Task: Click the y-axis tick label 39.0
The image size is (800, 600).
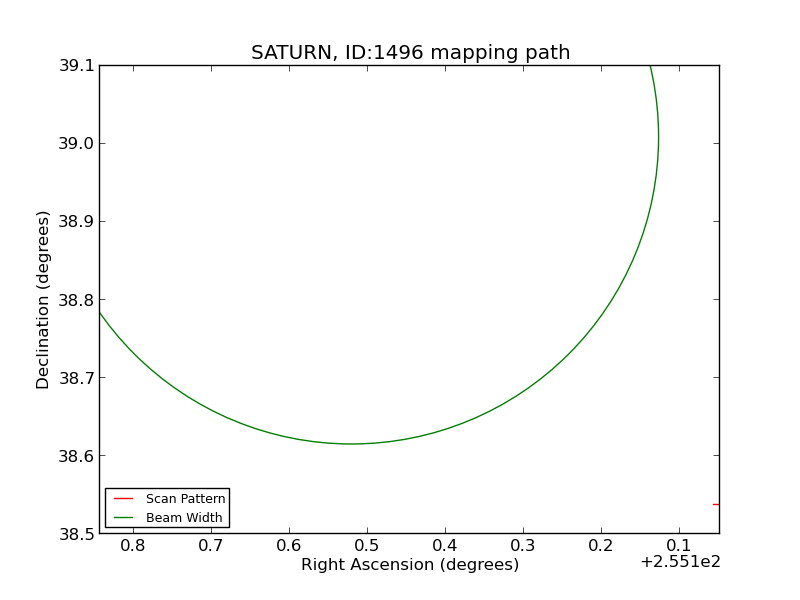Action: click(77, 144)
